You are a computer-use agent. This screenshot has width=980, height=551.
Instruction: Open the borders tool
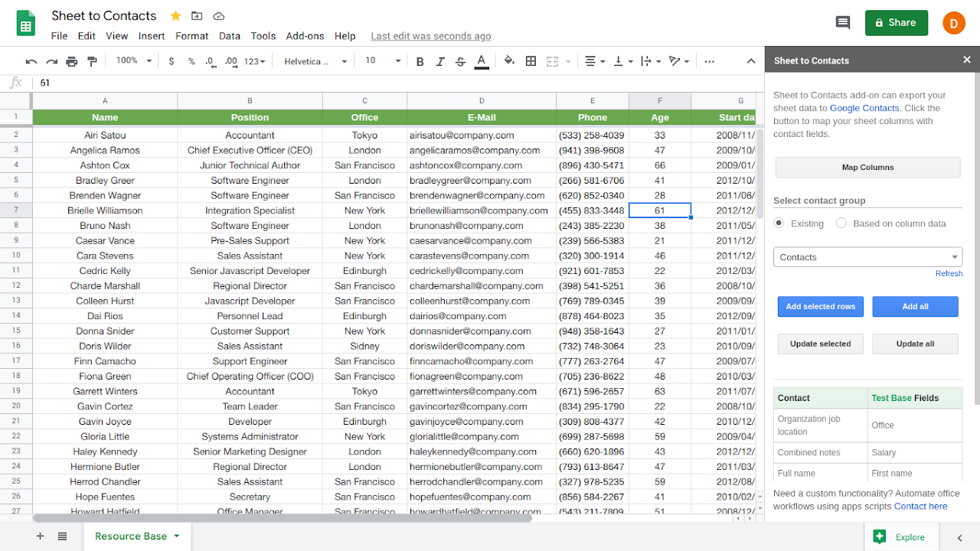[x=531, y=61]
